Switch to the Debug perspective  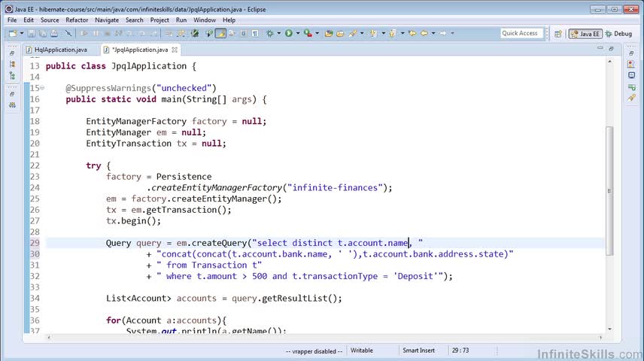[618, 34]
